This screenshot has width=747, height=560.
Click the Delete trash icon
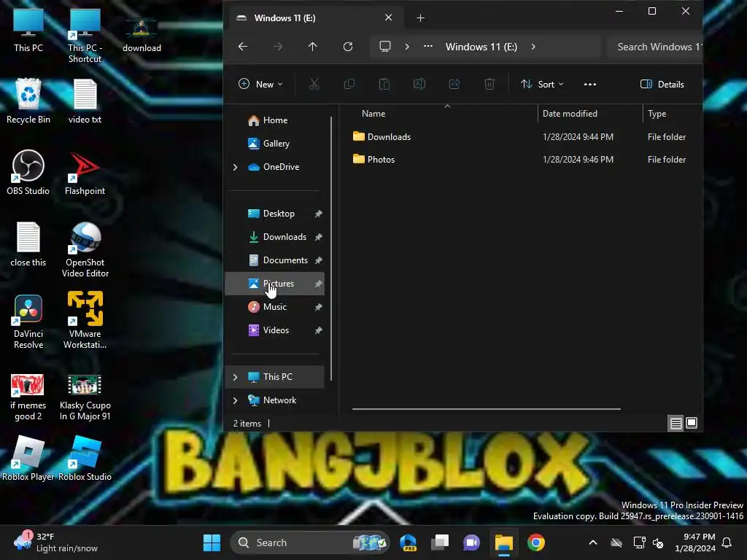point(489,85)
